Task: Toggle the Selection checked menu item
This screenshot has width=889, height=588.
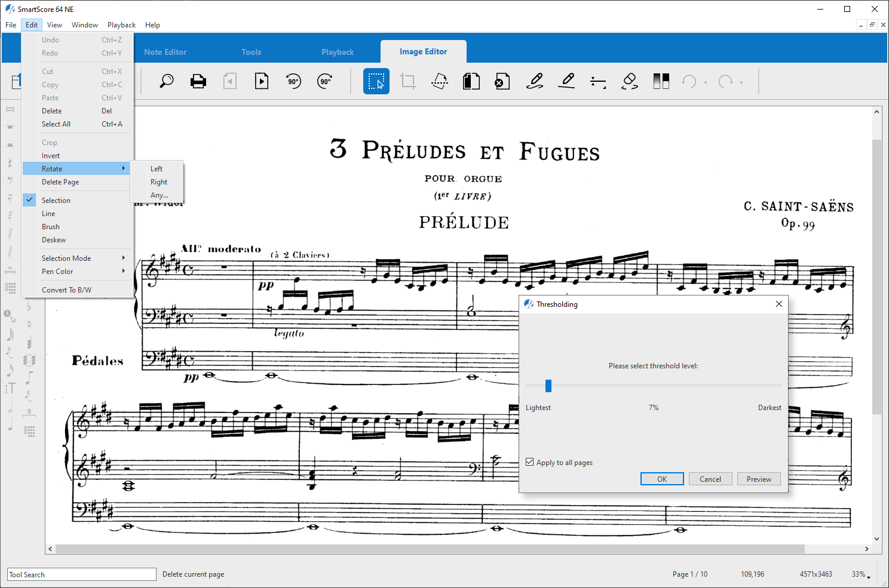Action: 77,201
